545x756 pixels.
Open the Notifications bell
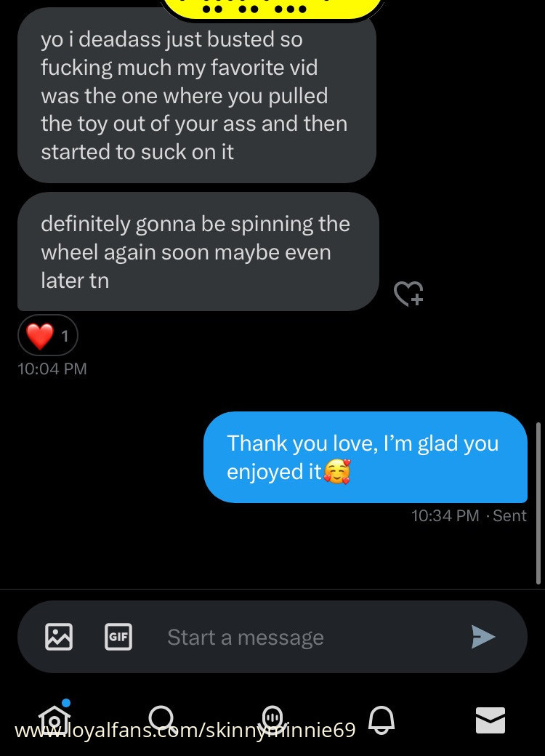pos(381,720)
